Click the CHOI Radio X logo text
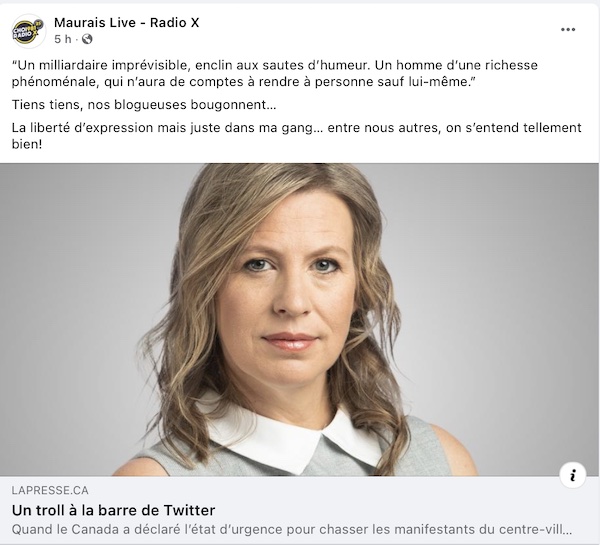Image resolution: width=600 pixels, height=545 pixels. pos(26,31)
